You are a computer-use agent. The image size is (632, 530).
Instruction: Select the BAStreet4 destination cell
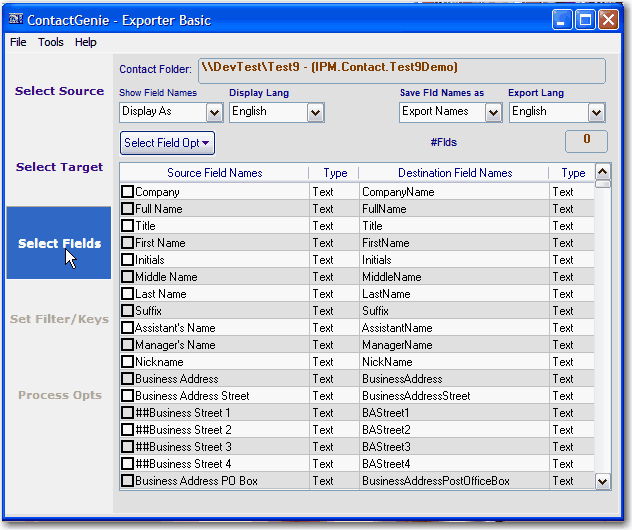[454, 463]
